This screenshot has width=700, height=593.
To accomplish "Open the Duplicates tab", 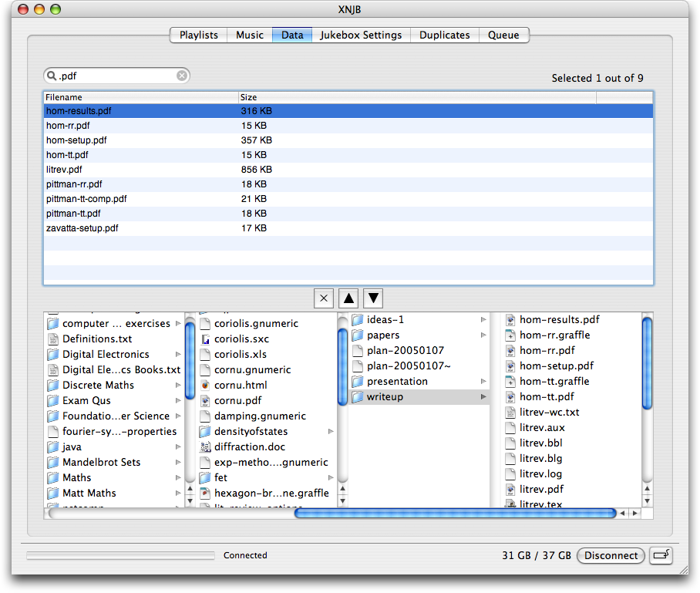I will pyautogui.click(x=444, y=35).
